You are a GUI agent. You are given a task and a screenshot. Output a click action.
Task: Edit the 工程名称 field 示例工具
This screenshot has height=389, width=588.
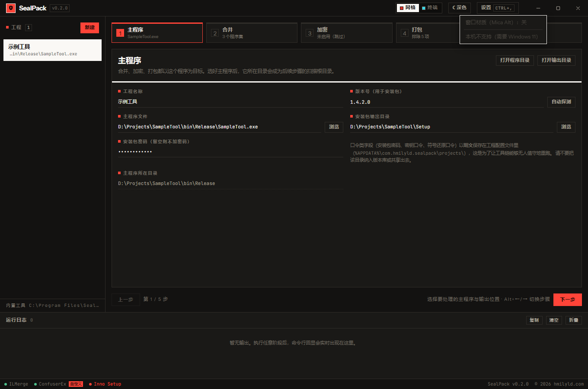(230, 102)
